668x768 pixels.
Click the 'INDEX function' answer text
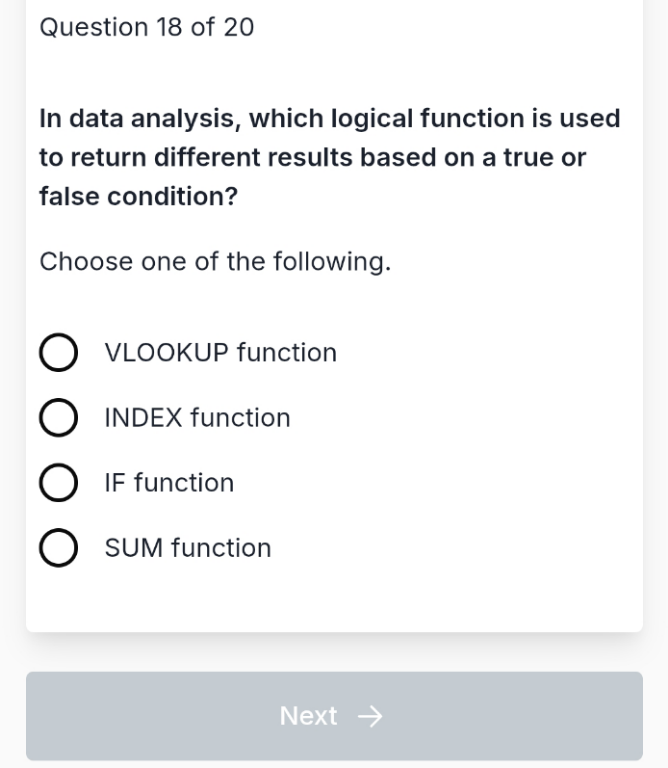coord(197,418)
